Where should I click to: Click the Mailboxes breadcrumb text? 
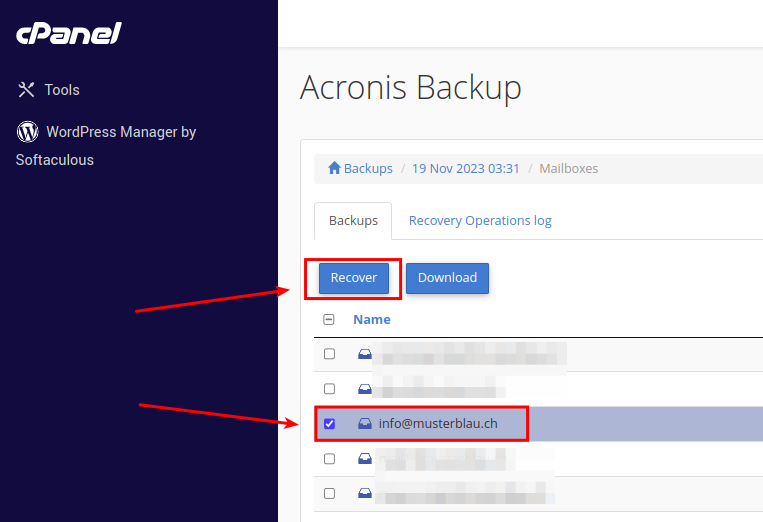pos(568,168)
